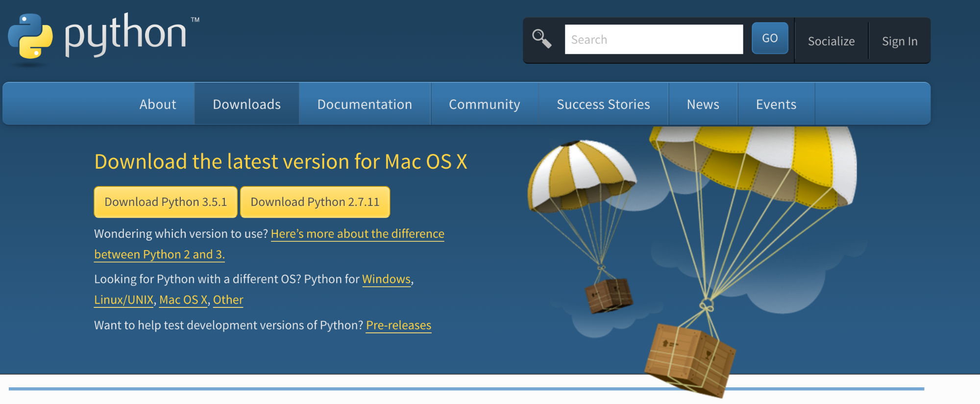Open the Events navigation item
This screenshot has height=404, width=980.
[x=776, y=104]
